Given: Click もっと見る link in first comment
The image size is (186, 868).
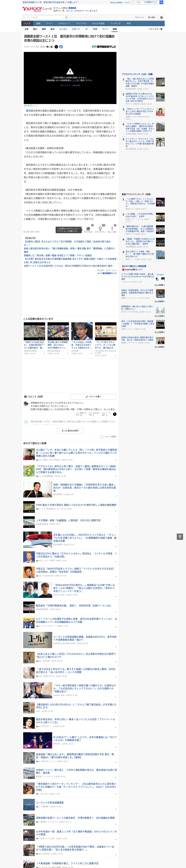Looking at the screenshot, I should (109, 409).
